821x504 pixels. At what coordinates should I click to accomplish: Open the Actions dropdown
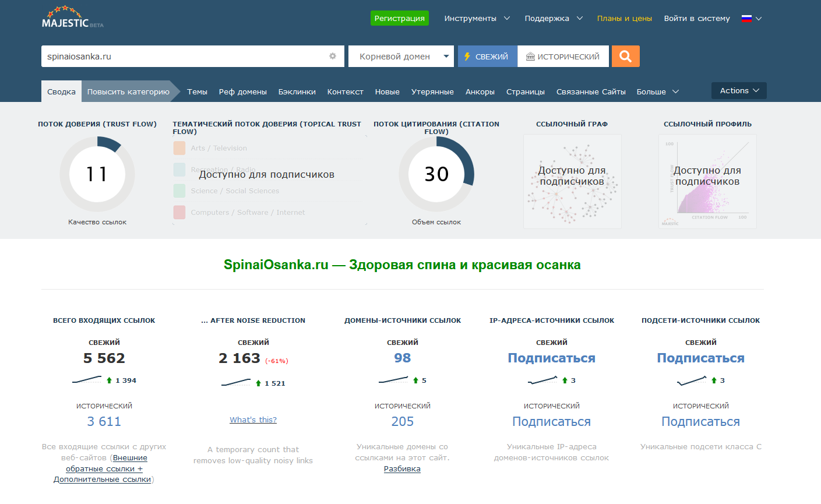tap(739, 91)
